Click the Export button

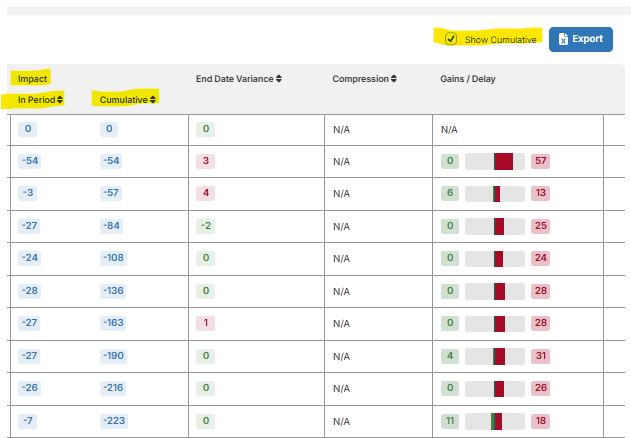coord(581,39)
